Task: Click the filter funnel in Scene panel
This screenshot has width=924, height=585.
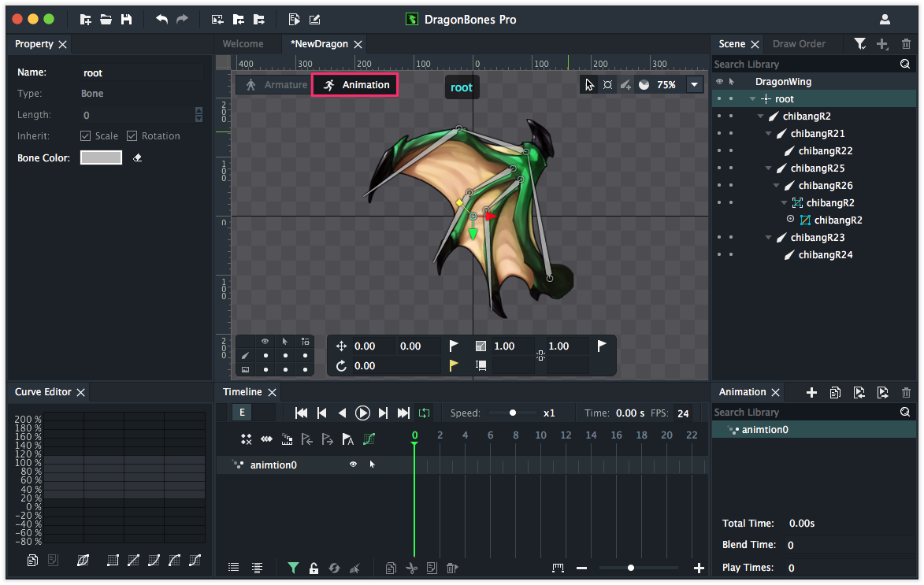Action: click(x=860, y=44)
